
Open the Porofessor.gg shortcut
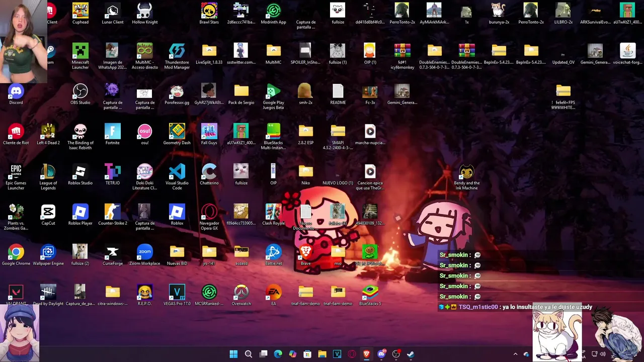point(177,94)
